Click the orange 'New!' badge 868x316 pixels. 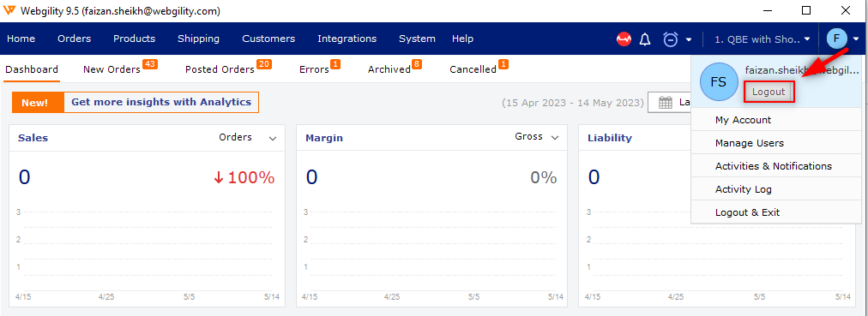(38, 102)
